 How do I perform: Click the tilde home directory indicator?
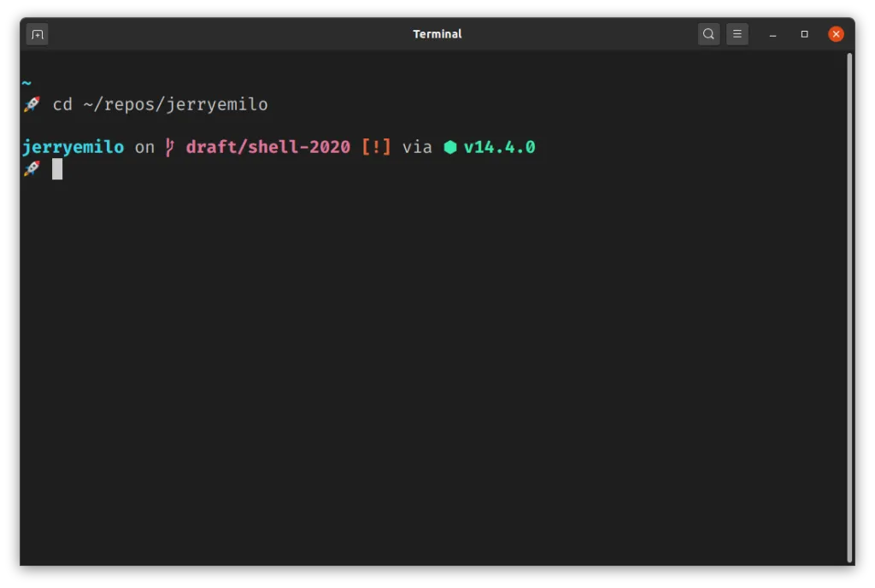[26, 83]
